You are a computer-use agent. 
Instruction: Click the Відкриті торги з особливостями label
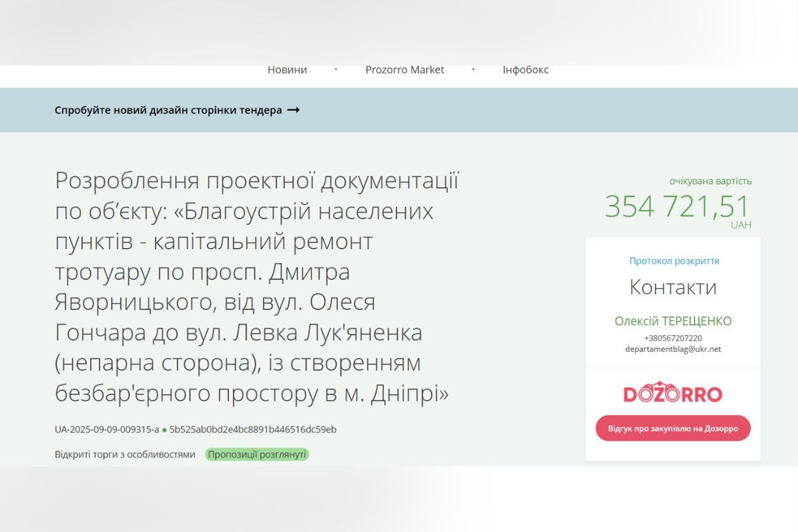pyautogui.click(x=125, y=455)
